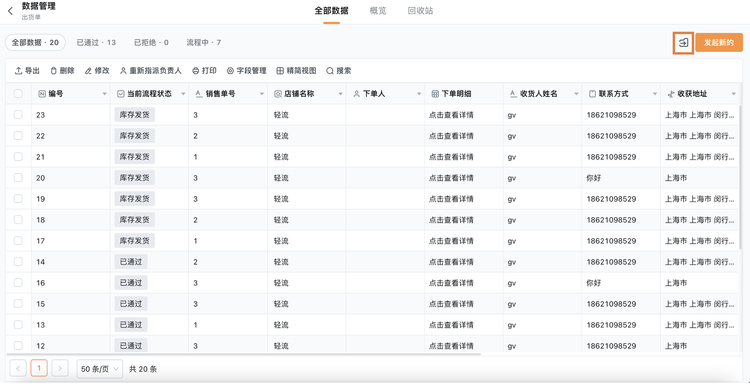Image resolution: width=750 pixels, height=384 pixels.
Task: Click the 编号 column type icon
Action: coord(42,94)
